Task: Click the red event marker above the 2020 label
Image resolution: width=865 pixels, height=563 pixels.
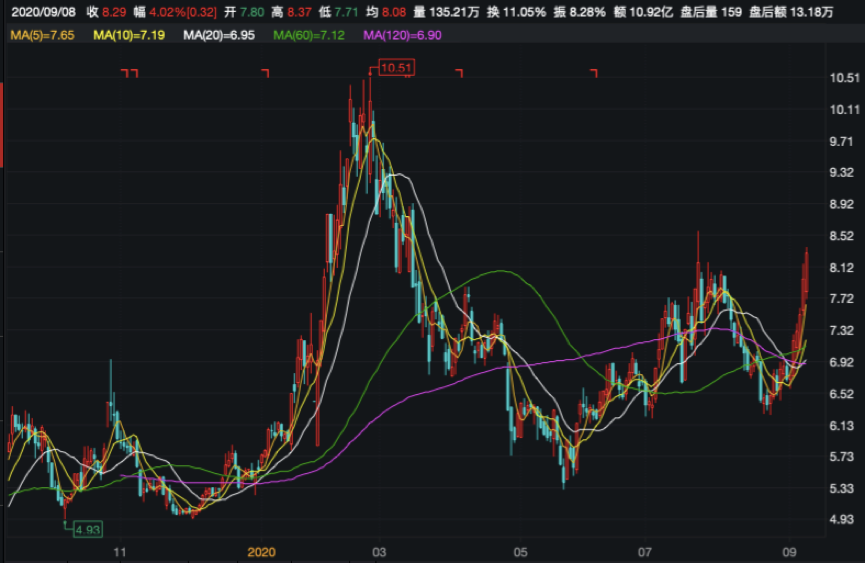Action: [266, 73]
